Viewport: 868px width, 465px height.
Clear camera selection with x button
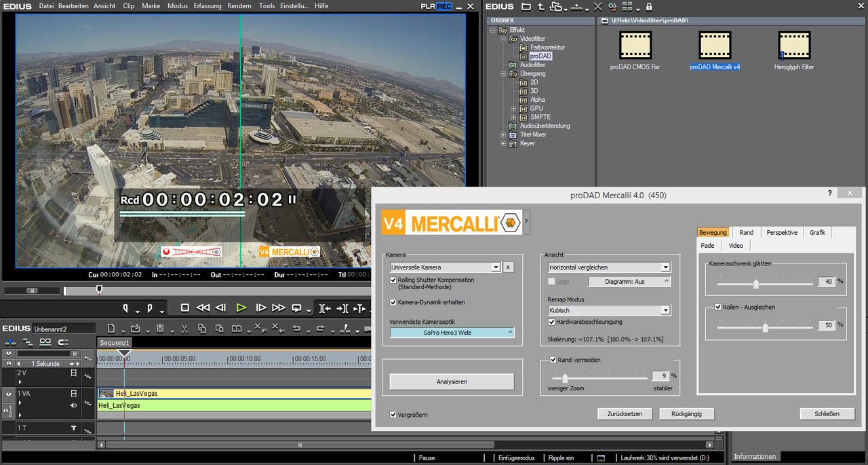point(508,267)
